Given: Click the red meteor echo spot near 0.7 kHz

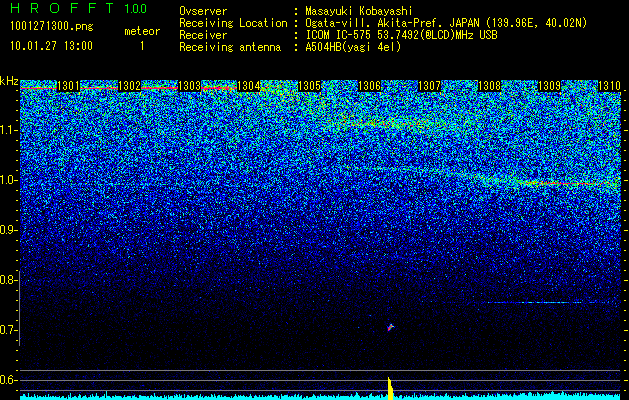Looking at the screenshot, I should [x=390, y=327].
